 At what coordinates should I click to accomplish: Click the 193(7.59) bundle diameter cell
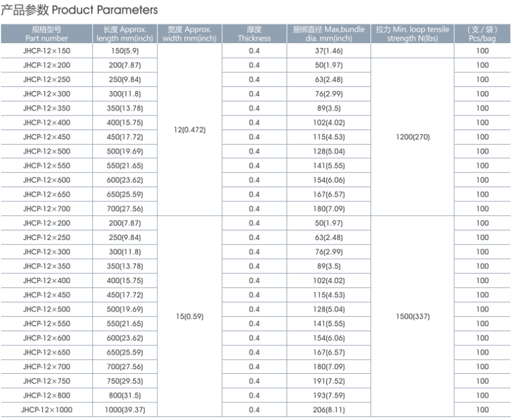point(329,396)
